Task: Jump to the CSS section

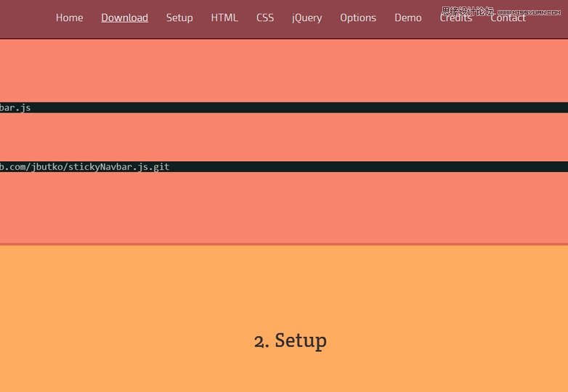Action: pos(265,17)
